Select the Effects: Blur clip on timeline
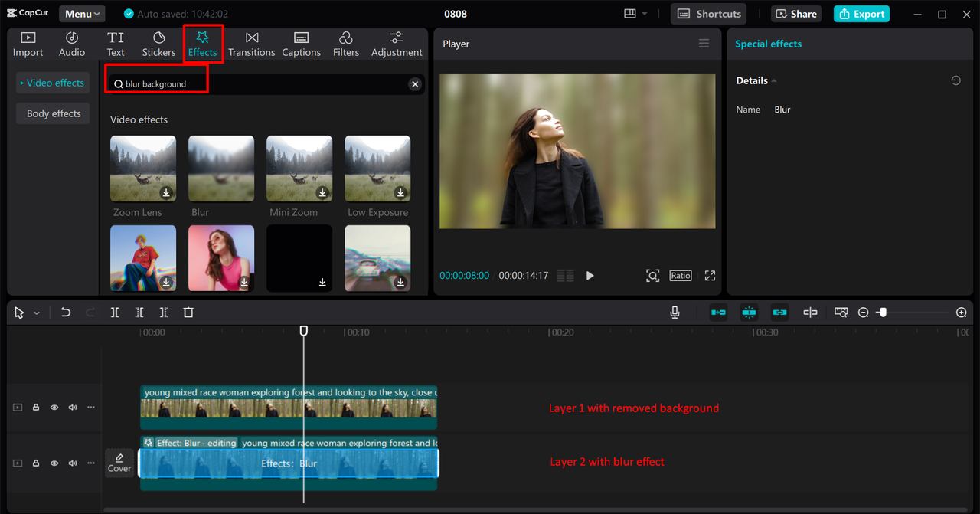Screen dimensions: 980x514 (x=289, y=463)
